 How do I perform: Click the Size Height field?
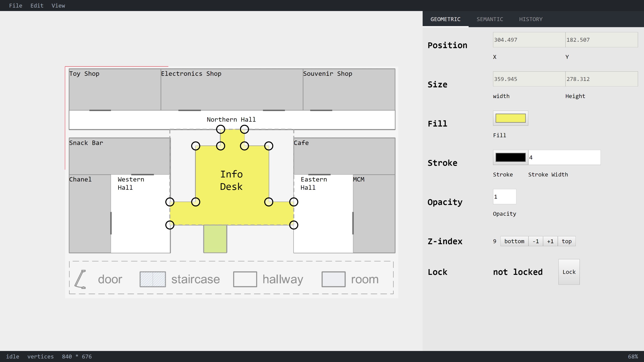pyautogui.click(x=602, y=79)
